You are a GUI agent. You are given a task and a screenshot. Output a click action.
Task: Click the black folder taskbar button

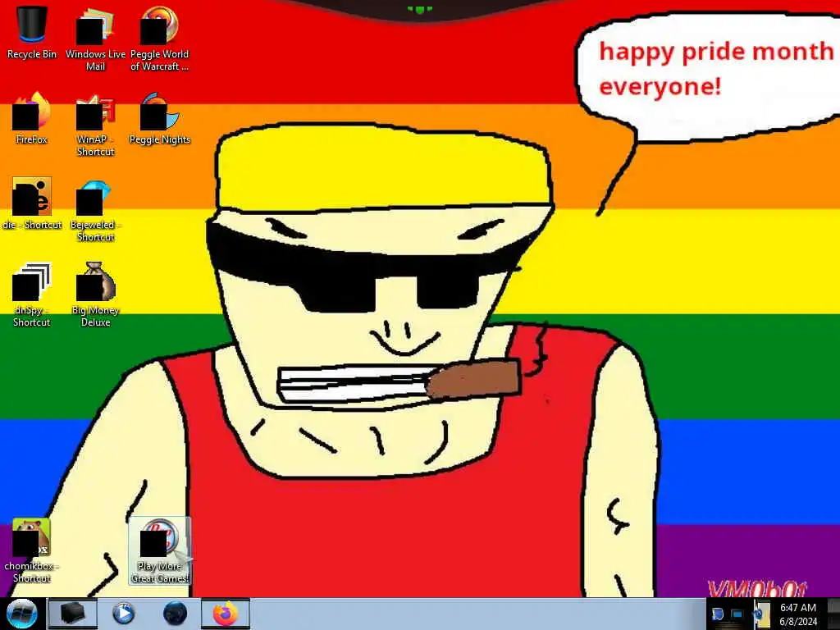[72, 614]
